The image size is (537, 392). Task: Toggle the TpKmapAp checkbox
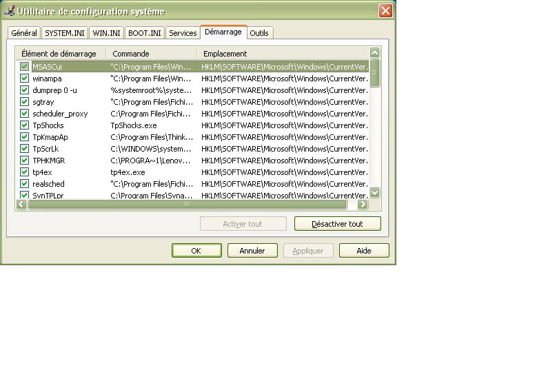tap(24, 137)
